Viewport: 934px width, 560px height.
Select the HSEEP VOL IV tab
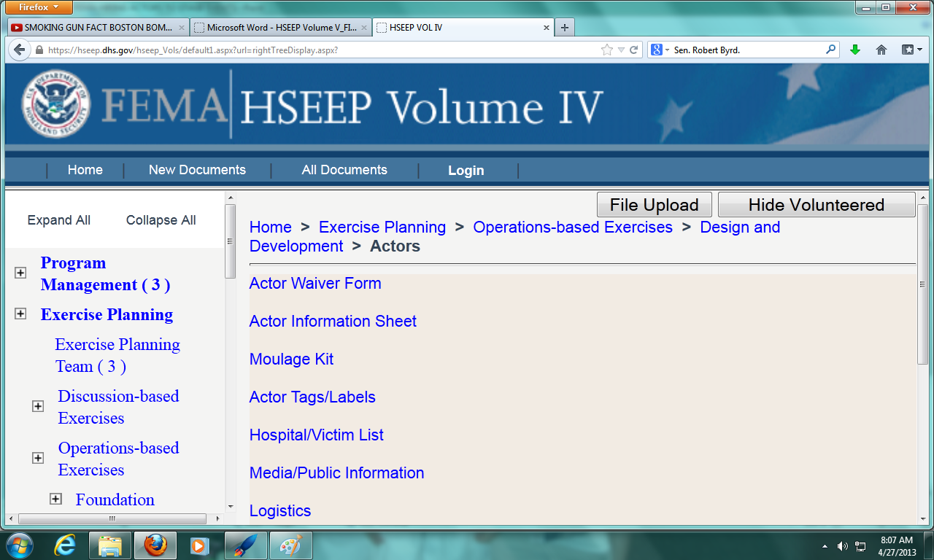click(x=463, y=28)
